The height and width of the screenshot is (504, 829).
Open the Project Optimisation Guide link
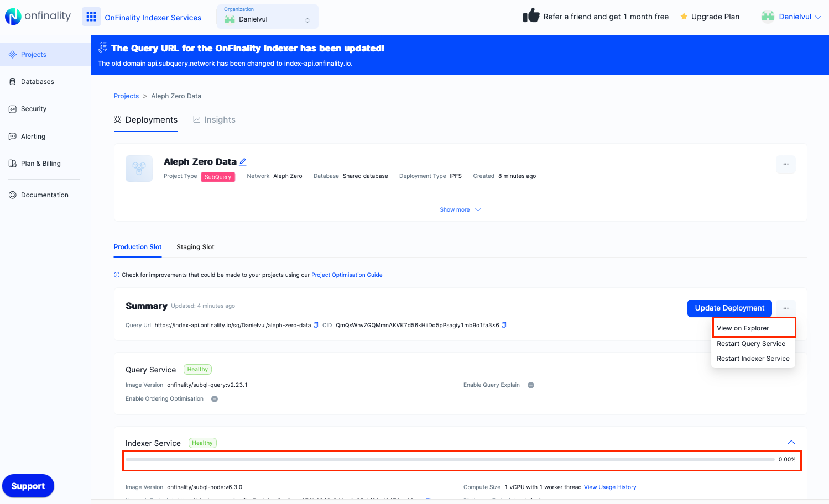[x=347, y=275]
